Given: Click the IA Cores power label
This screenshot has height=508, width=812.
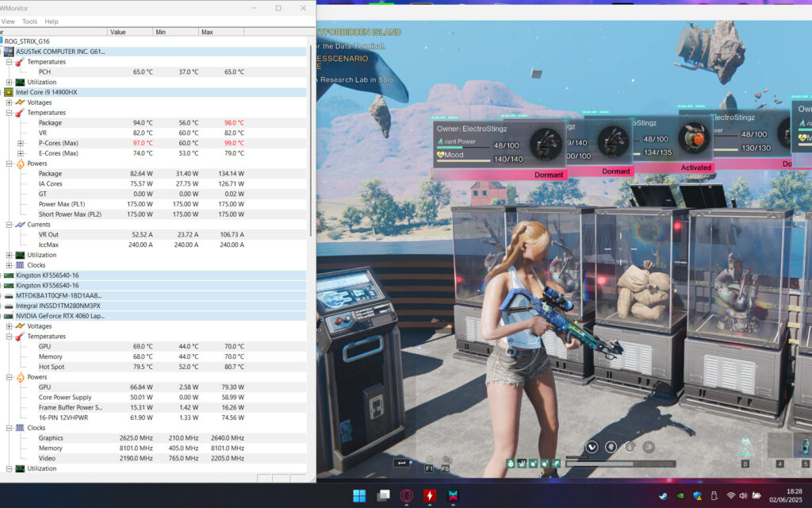Looking at the screenshot, I should click(x=50, y=184).
